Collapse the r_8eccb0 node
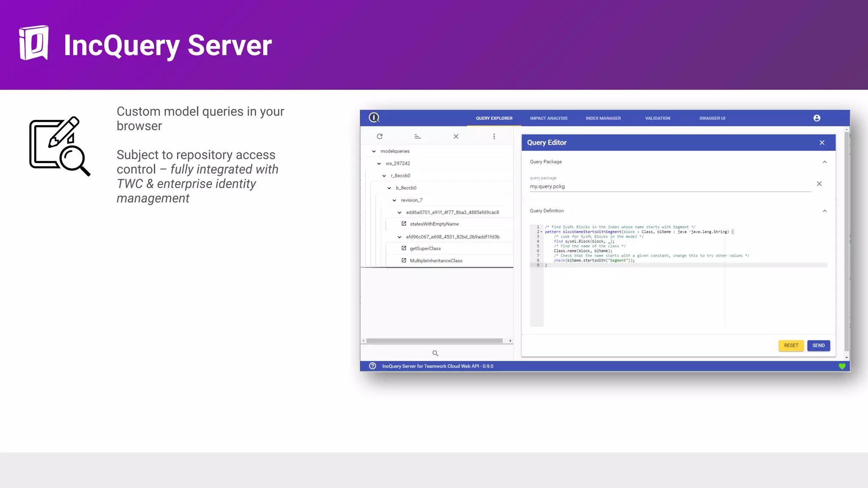Screen dimensions: 868x488 point(384,176)
